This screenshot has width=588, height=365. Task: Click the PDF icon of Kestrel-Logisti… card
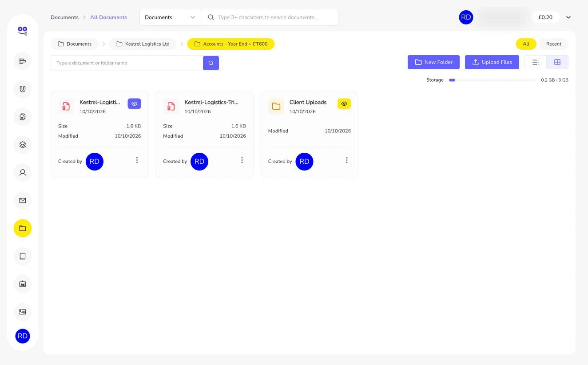click(x=66, y=107)
